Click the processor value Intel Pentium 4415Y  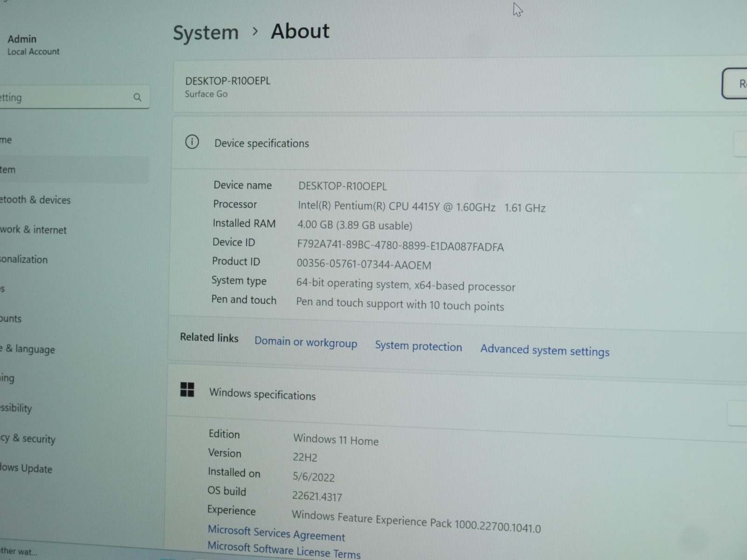tap(422, 207)
